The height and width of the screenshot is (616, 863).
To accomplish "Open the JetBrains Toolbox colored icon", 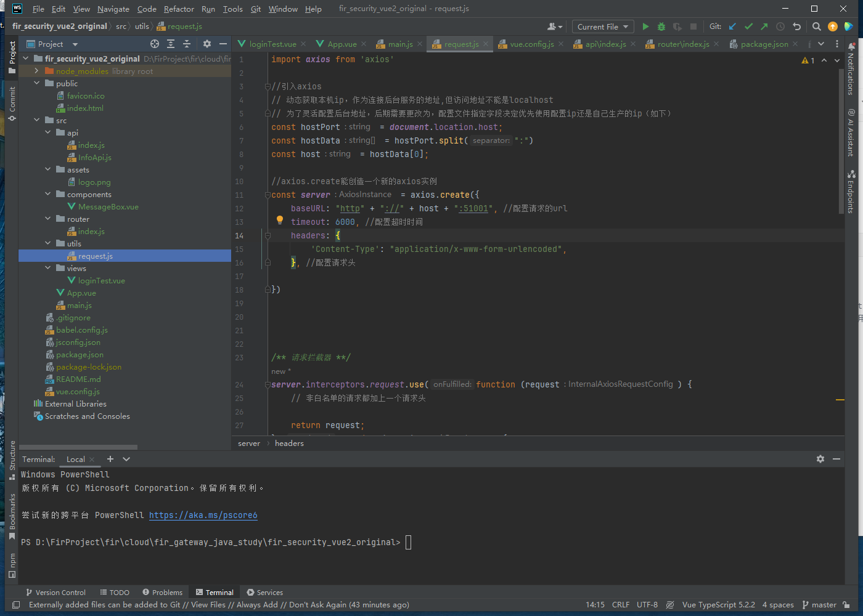I will [849, 26].
